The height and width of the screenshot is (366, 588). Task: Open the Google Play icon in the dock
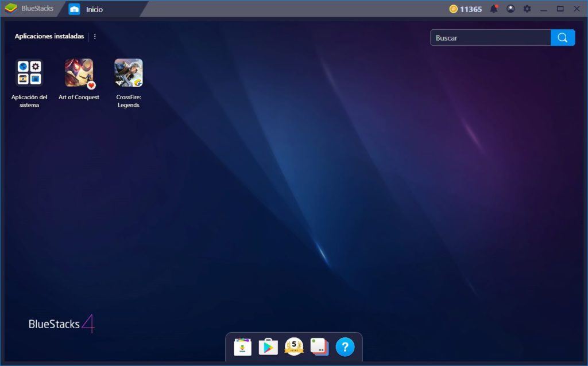click(x=268, y=346)
